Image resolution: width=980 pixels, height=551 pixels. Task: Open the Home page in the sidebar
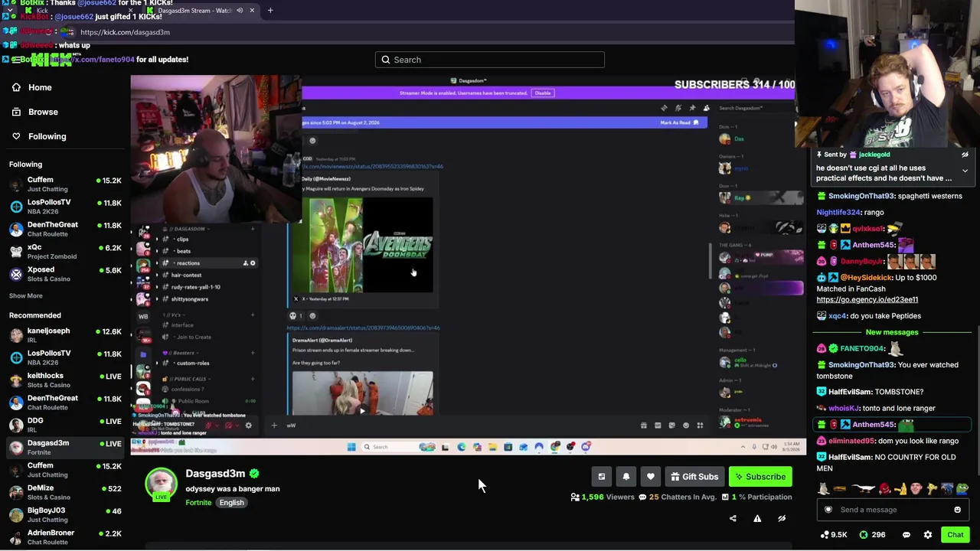pyautogui.click(x=40, y=87)
